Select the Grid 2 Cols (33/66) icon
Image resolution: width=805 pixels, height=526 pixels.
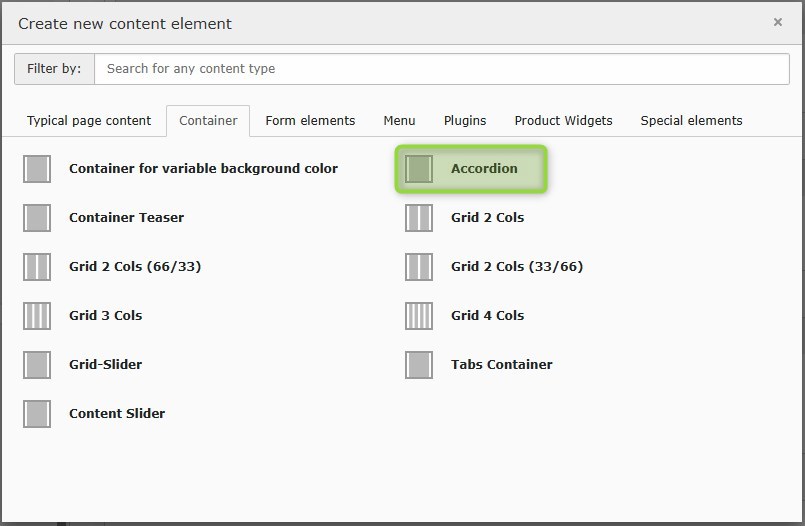(419, 267)
